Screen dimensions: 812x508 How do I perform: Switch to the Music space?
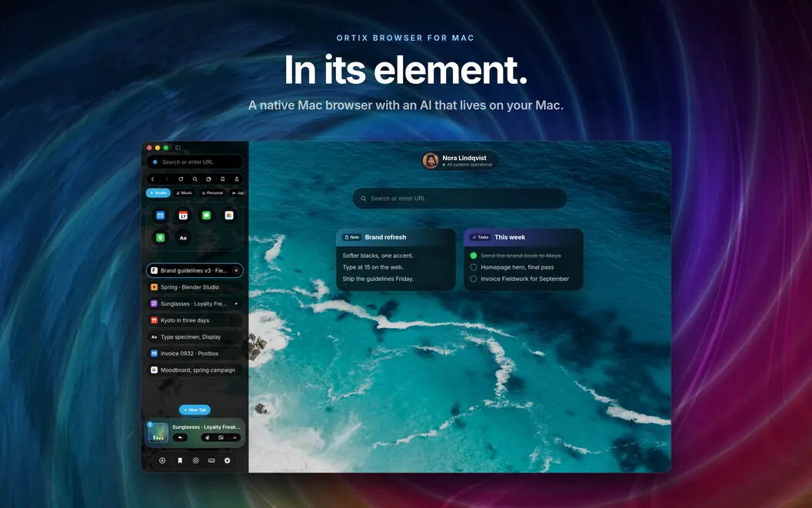(x=184, y=193)
